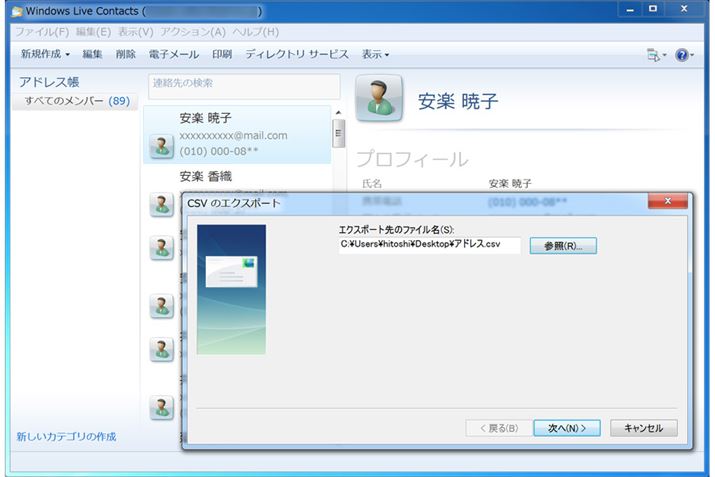The image size is (715, 477).
Task: Click the large profile avatar beside 安楽 暁子
Action: (x=379, y=99)
